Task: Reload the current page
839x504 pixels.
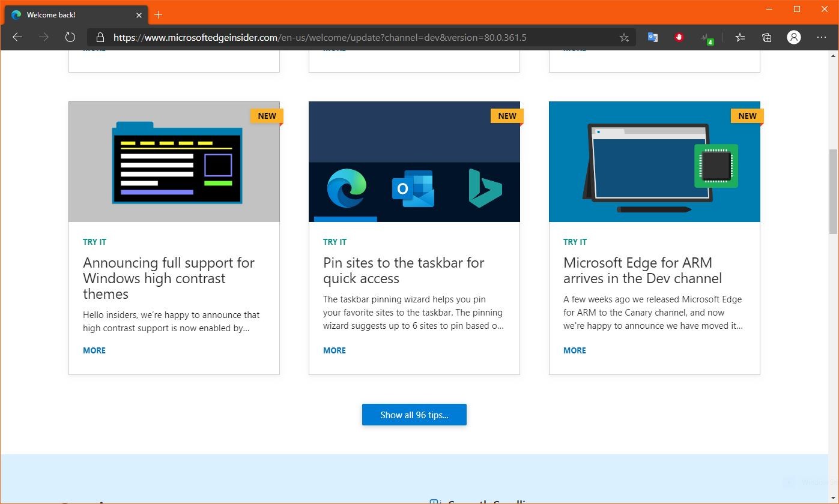Action: tap(70, 37)
